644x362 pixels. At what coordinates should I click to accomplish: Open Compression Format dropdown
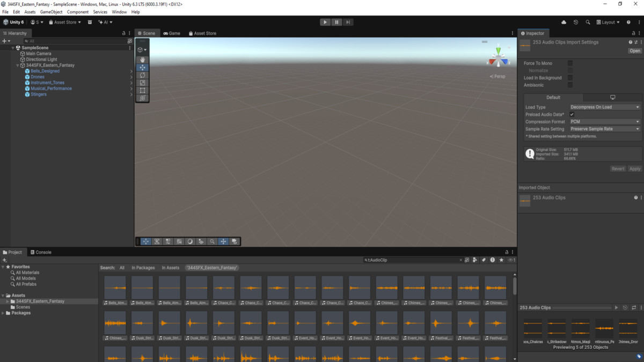(605, 122)
